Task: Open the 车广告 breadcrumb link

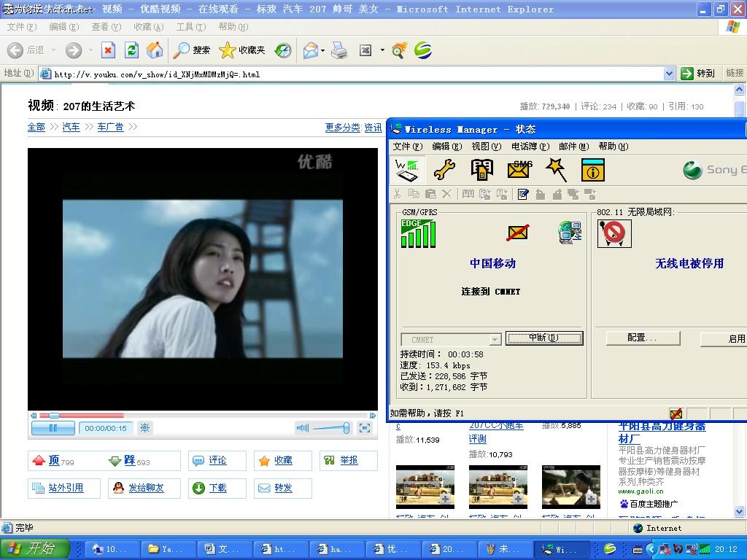Action: [110, 127]
